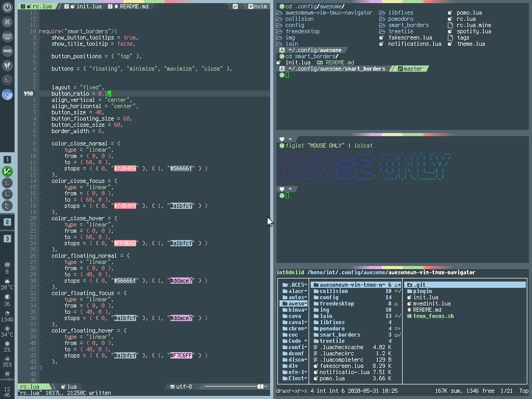Click the weather cloud widget icon
This screenshot has width=532, height=399.
click(x=7, y=281)
